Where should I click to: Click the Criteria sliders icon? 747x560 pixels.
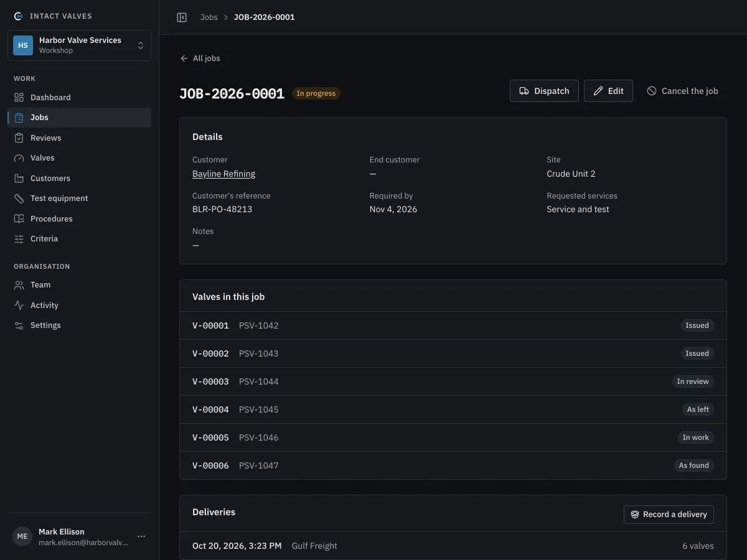coord(19,239)
